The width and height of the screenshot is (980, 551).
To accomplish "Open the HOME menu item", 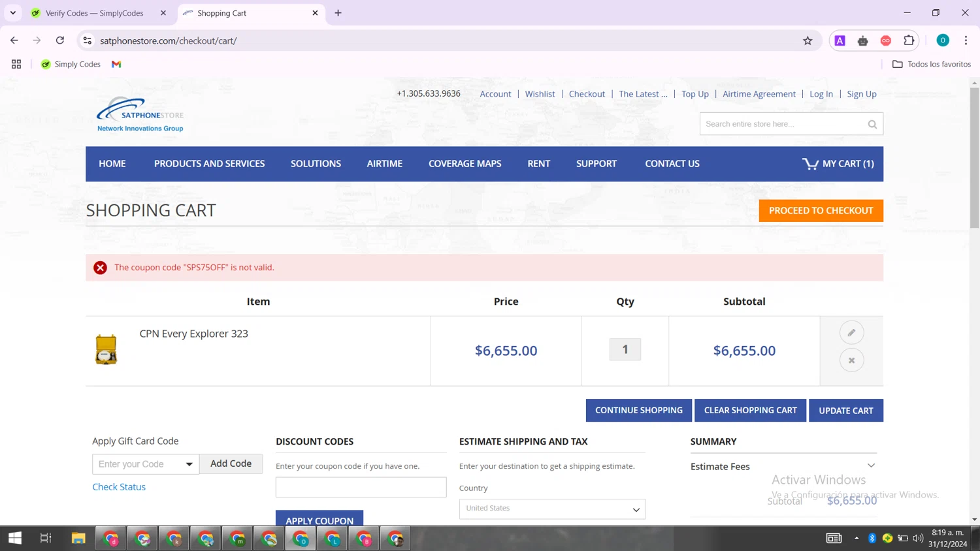I will pos(112,164).
